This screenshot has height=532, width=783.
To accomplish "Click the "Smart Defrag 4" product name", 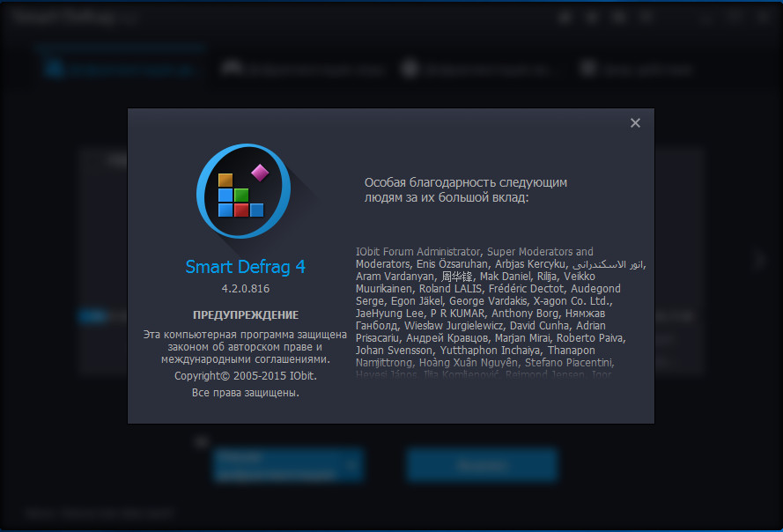I will point(245,267).
